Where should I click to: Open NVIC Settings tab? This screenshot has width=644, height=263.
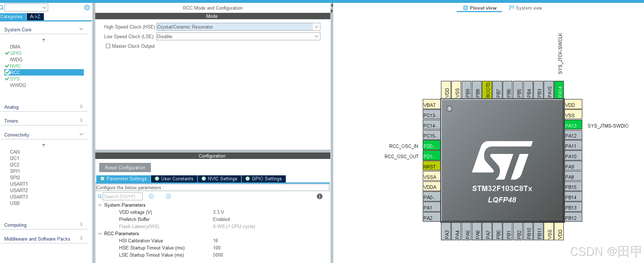pos(219,179)
